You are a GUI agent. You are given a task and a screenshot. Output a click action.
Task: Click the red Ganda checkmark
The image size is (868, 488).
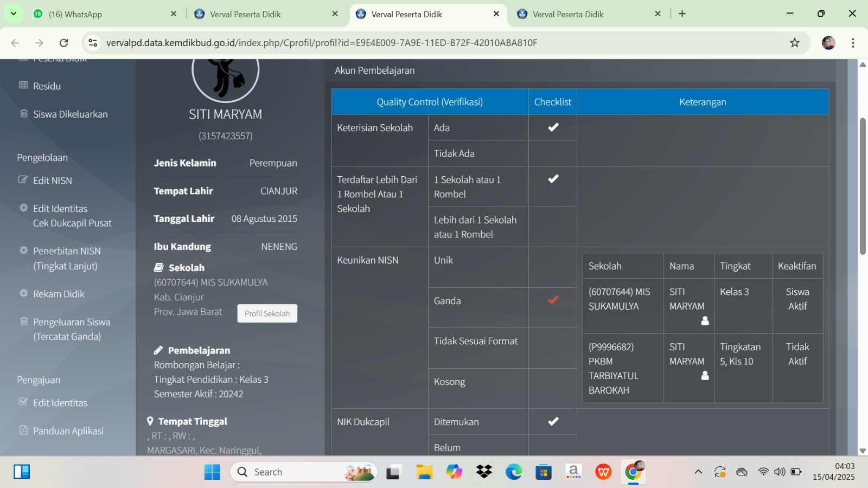pyautogui.click(x=553, y=300)
